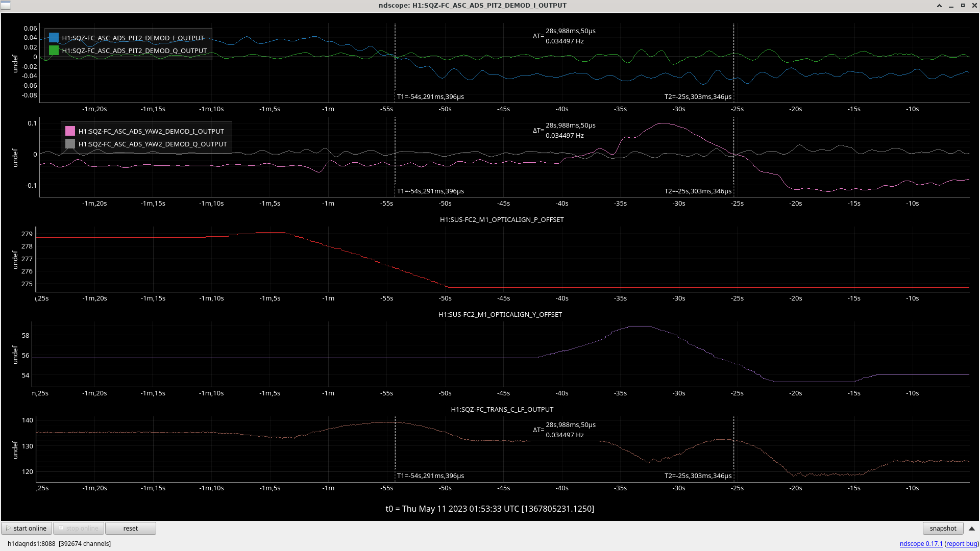980x551 pixels.
Task: Click the H1:SUS-FC2_M1_OPTICALIGN_P_OFFSET plot title
Action: point(502,219)
